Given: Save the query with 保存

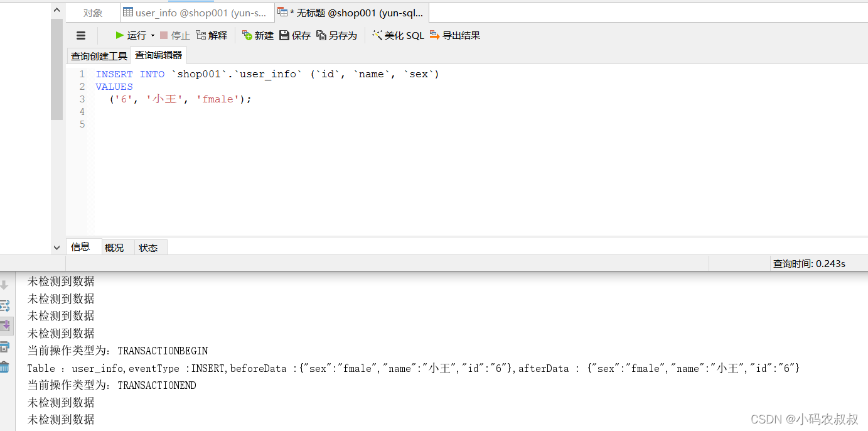Looking at the screenshot, I should coord(295,36).
